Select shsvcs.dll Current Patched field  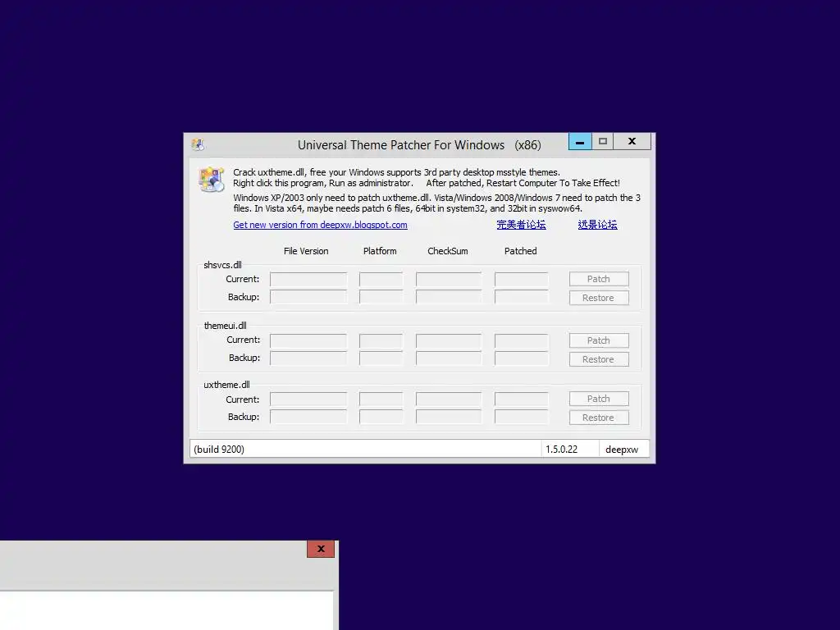pos(521,279)
